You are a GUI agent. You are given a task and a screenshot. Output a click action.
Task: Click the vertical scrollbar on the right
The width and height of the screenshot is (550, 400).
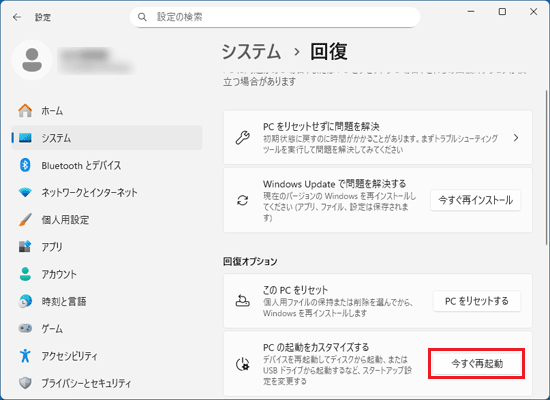[546, 167]
